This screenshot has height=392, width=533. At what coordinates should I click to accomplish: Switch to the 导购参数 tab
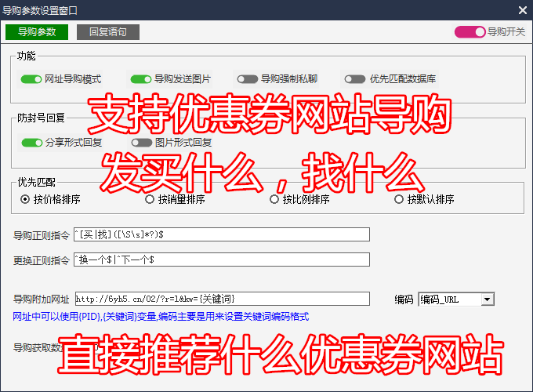[x=37, y=32]
